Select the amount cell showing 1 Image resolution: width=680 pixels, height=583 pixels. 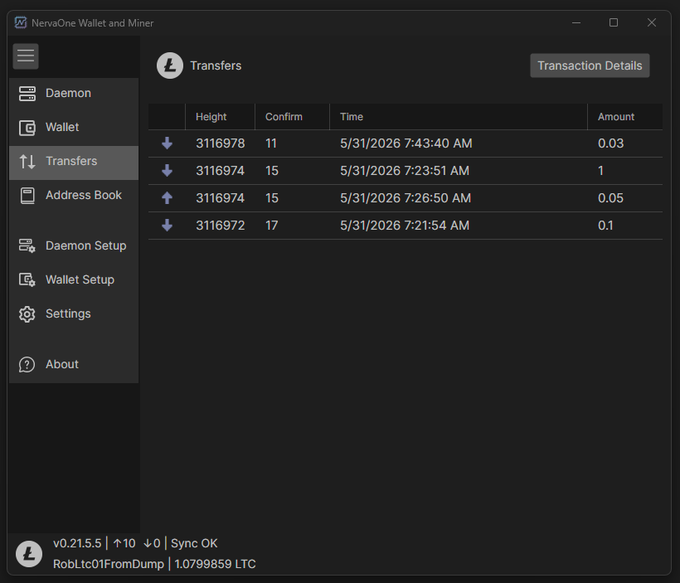point(601,170)
